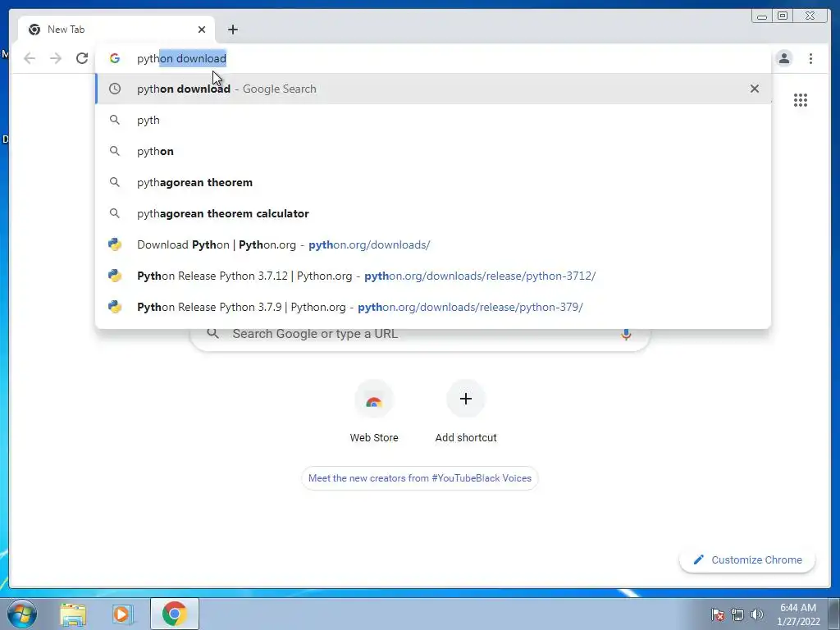This screenshot has width=840, height=630.
Task: Open the Web Store shortcut
Action: click(x=374, y=412)
